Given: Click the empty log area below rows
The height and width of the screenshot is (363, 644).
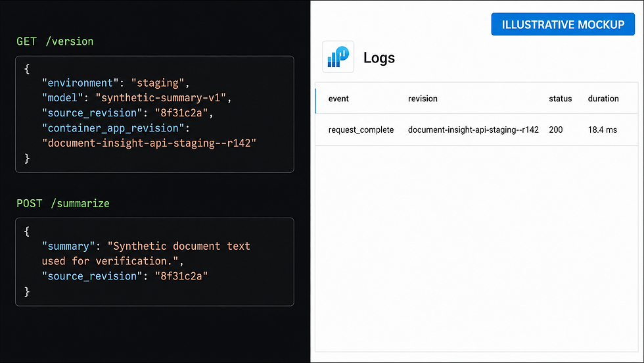Looking at the screenshot, I should pos(476,249).
